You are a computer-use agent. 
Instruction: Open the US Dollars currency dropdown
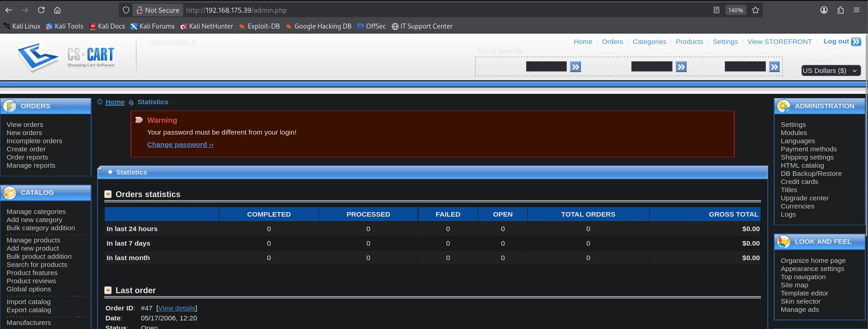831,71
